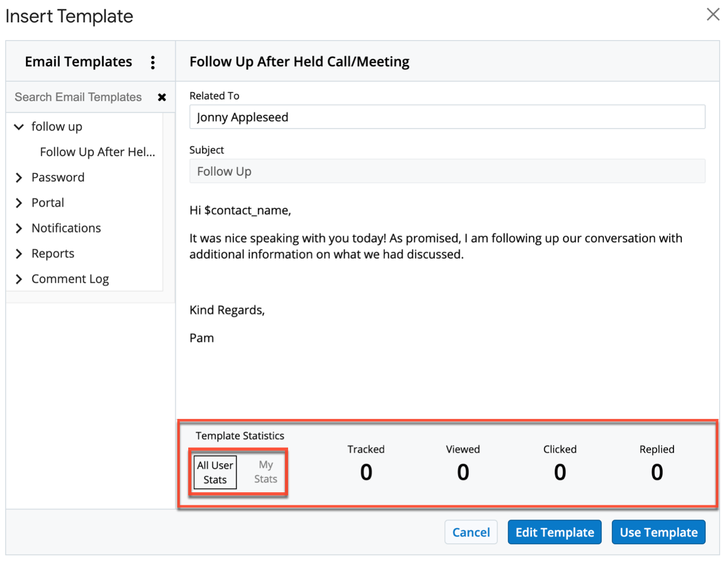Expand the Notifications folder
The height and width of the screenshot is (562, 728).
tap(19, 228)
